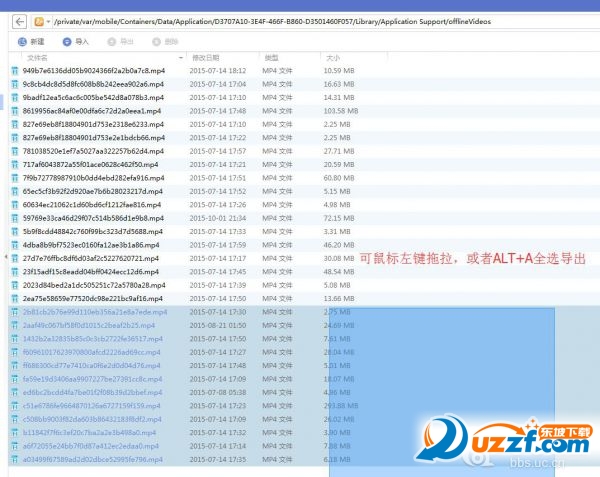Select highlighted file starting with a03499f67589ad2

(93, 459)
